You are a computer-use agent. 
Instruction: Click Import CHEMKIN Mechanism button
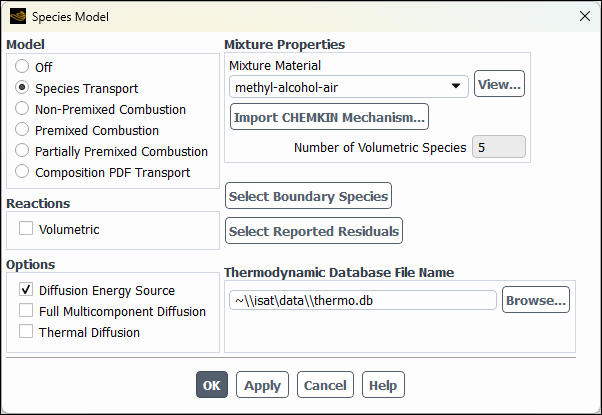329,117
